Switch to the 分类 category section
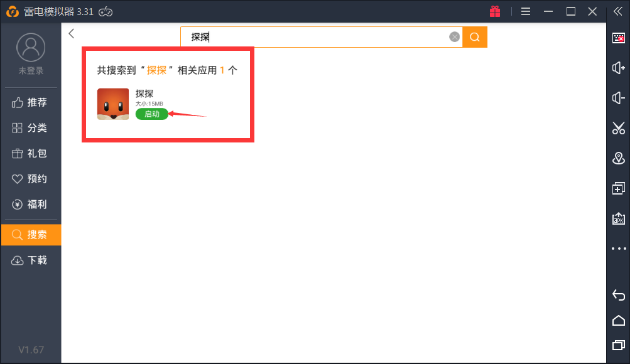Screen dimensions: 630x364 click(30, 127)
